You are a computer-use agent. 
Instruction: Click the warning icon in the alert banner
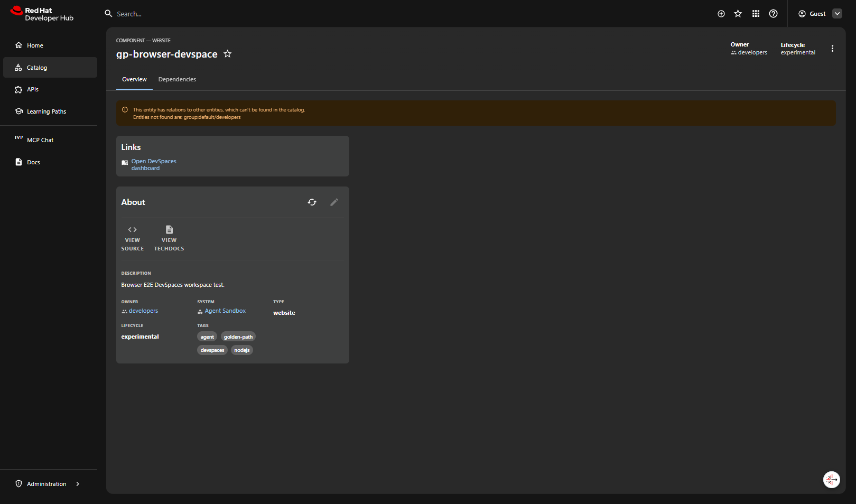click(x=125, y=110)
